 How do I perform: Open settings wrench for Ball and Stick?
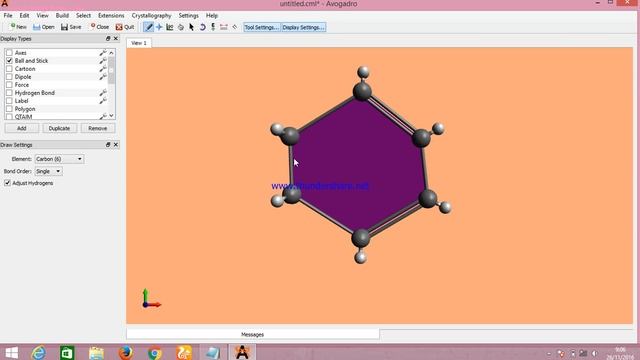103,61
